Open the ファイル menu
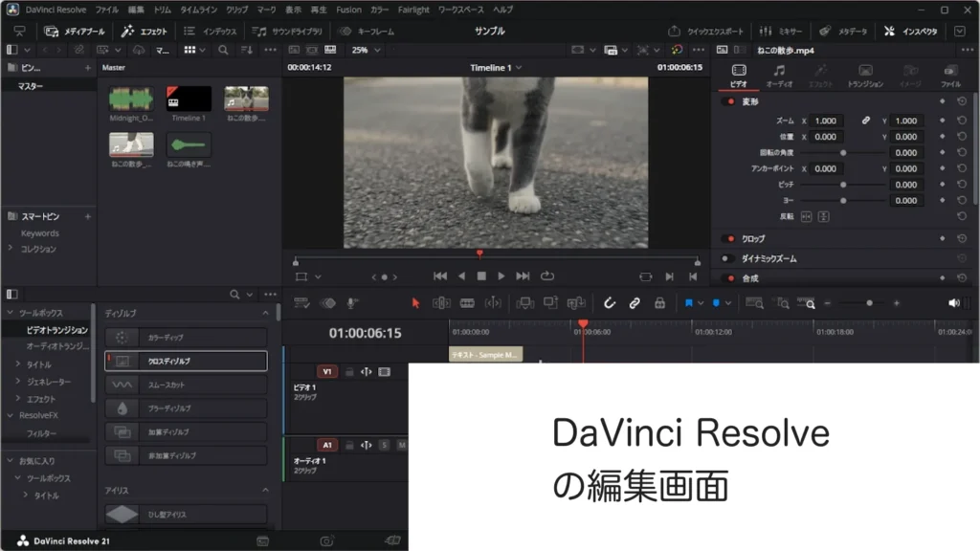This screenshot has width=980, height=551. [x=107, y=10]
